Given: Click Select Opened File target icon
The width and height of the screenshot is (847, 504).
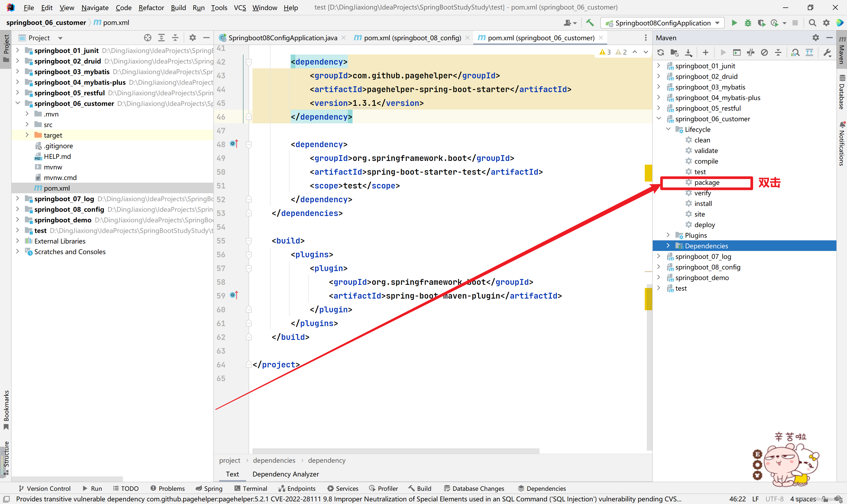Looking at the screenshot, I should (x=147, y=38).
